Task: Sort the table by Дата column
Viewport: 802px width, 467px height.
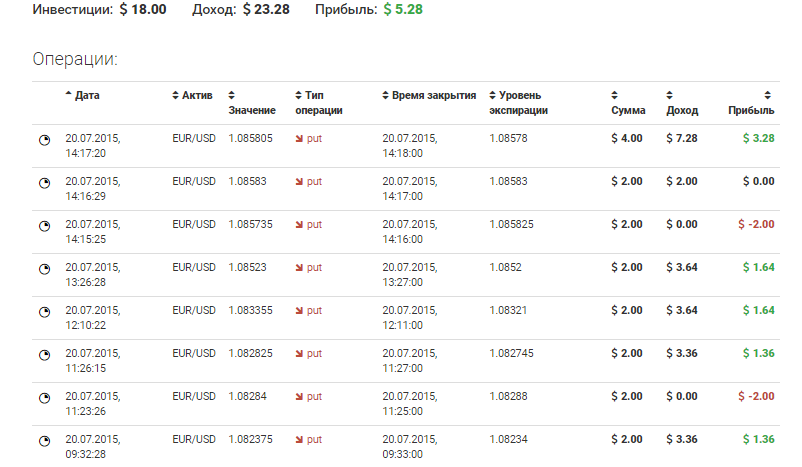Action: pos(86,95)
